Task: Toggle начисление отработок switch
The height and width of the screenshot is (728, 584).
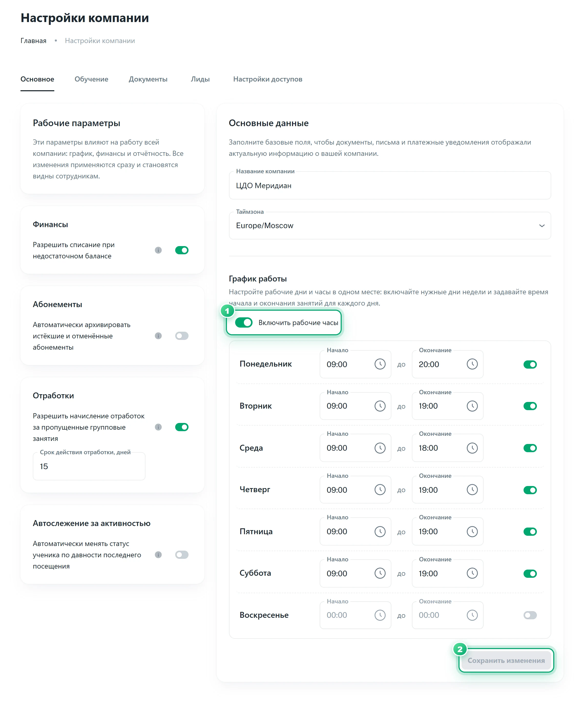Action: [x=182, y=427]
